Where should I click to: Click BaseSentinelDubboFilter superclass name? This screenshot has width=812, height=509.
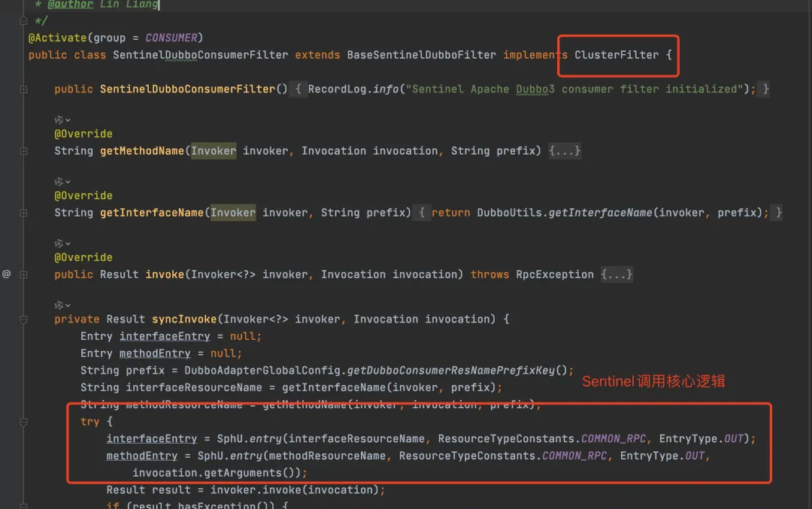click(421, 55)
